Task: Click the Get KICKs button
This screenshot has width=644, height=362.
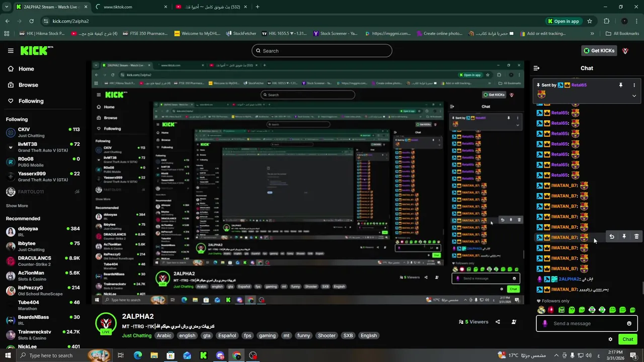Action: (599, 51)
